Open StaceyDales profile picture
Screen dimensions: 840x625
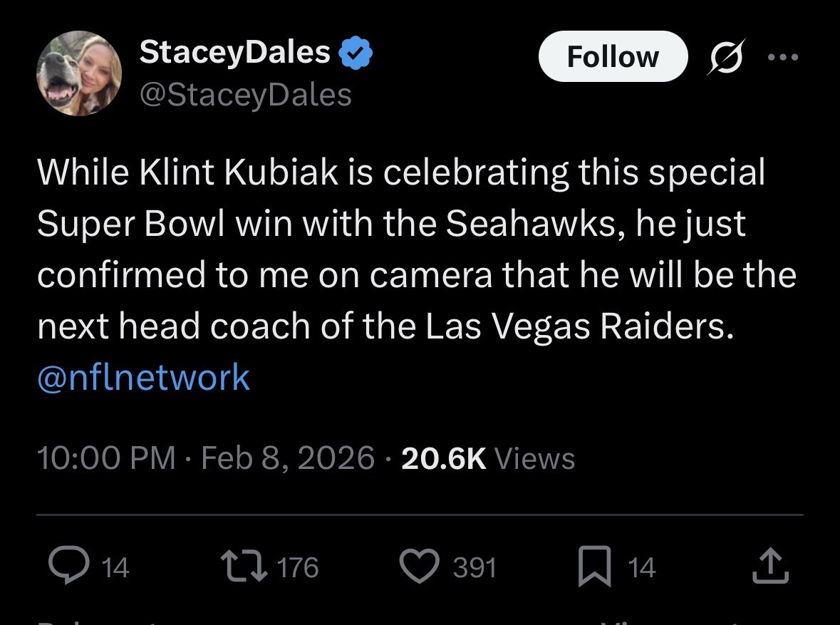(x=79, y=73)
